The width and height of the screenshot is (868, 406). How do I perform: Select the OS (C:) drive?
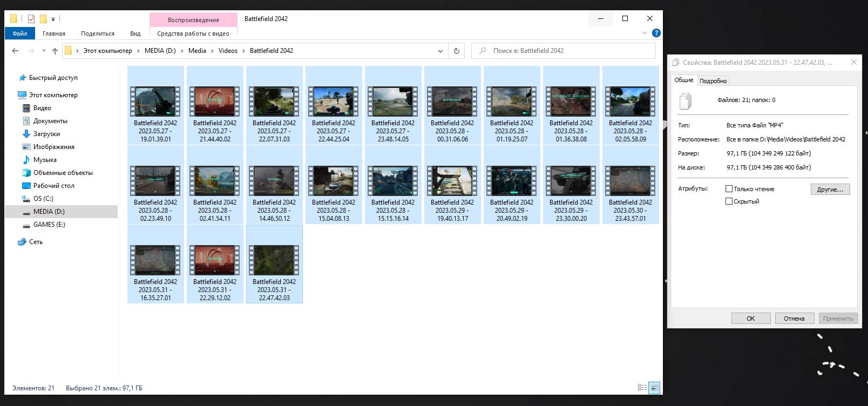43,199
